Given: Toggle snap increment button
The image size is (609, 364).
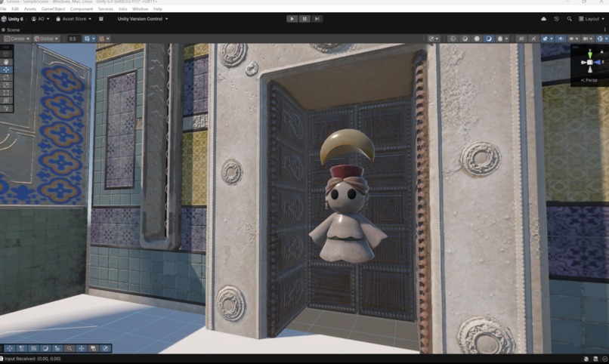Looking at the screenshot, I should pyautogui.click(x=102, y=39).
